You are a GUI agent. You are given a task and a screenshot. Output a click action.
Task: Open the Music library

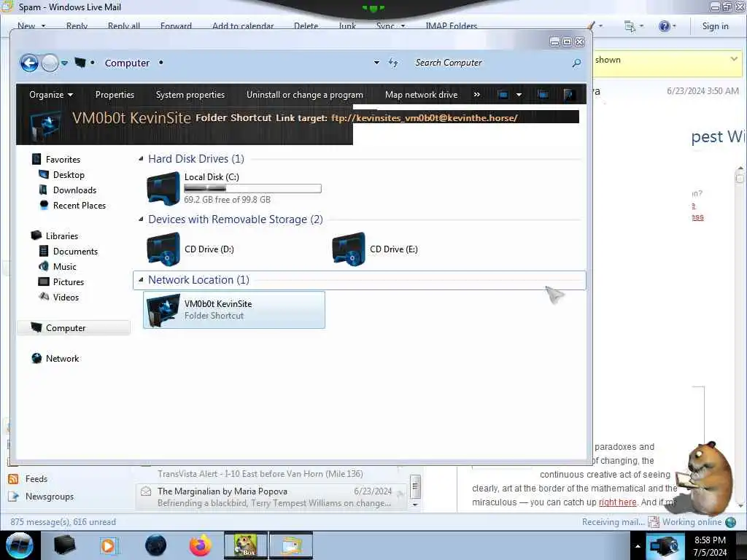pyautogui.click(x=64, y=266)
